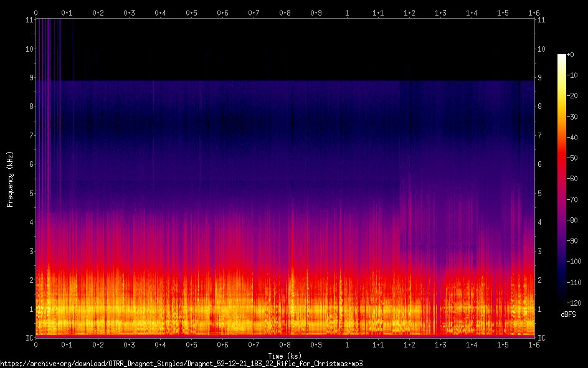The height and width of the screenshot is (368, 588).
Task: Click the +0 label atop the color scale
Action: pyautogui.click(x=571, y=55)
